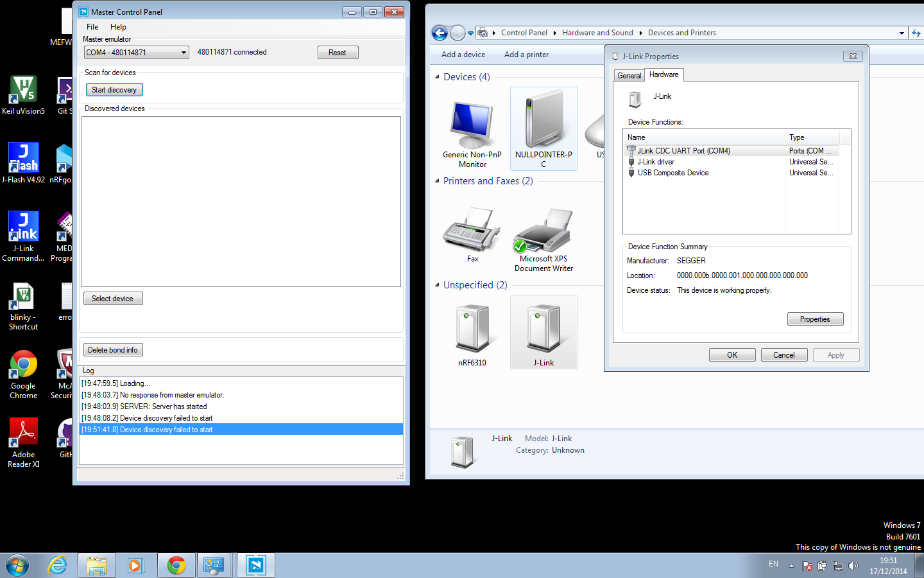This screenshot has width=924, height=578.
Task: Open the address bar history dropdown
Action: click(x=902, y=33)
